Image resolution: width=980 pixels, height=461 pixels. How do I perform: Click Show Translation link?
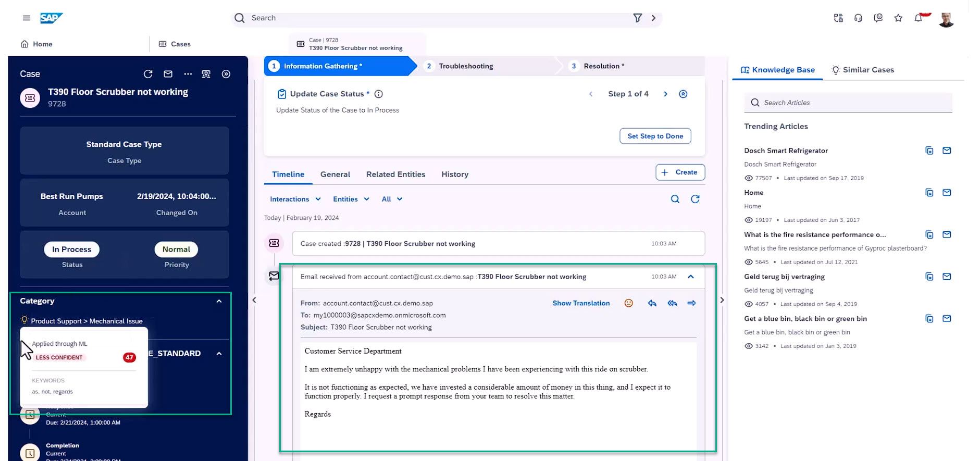(581, 303)
